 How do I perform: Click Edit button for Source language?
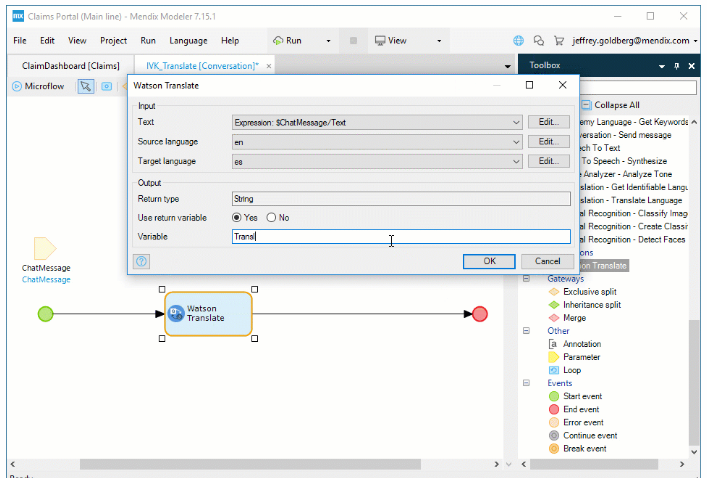click(x=549, y=142)
